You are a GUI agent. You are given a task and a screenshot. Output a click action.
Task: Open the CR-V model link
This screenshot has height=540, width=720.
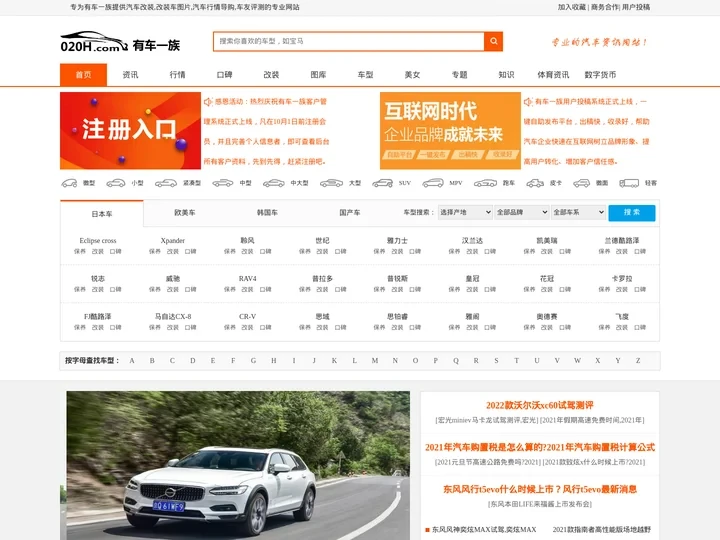pos(248,317)
